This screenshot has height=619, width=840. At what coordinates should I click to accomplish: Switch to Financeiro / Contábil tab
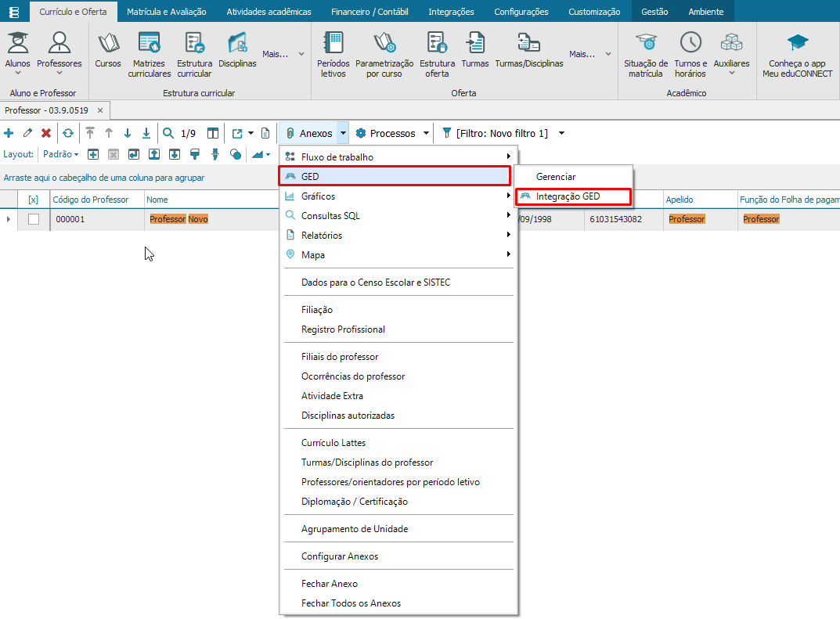tap(370, 11)
